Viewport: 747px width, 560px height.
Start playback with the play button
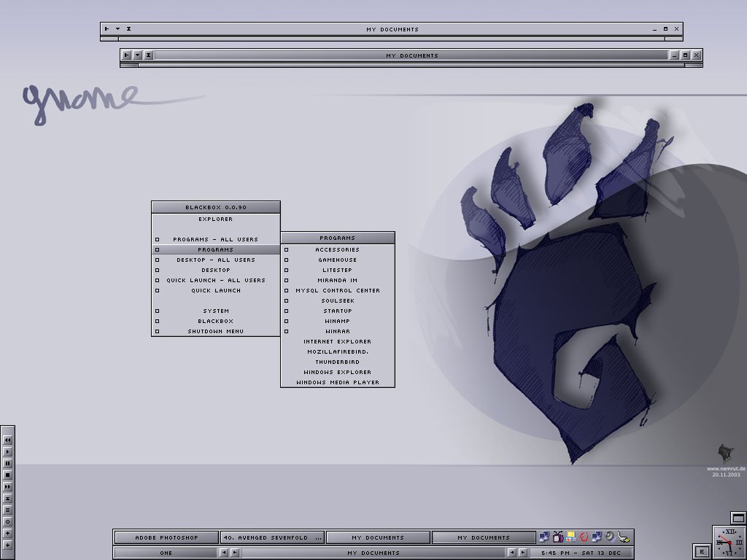[x=7, y=451]
